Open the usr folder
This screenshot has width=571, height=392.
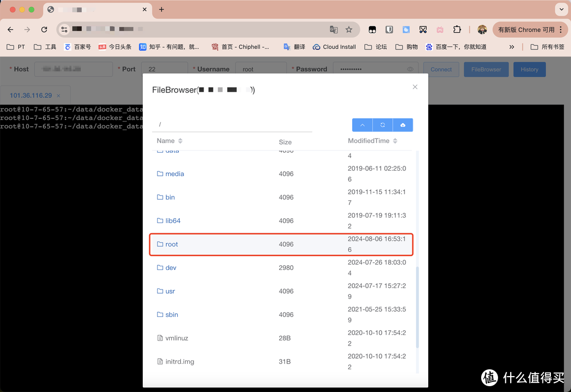click(170, 291)
